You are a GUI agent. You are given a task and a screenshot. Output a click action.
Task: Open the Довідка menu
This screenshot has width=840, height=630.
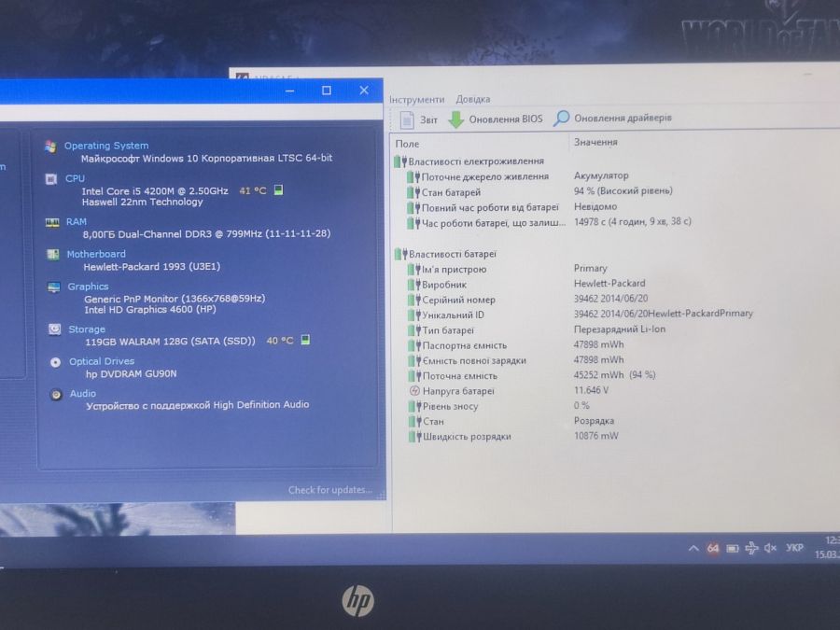click(473, 99)
